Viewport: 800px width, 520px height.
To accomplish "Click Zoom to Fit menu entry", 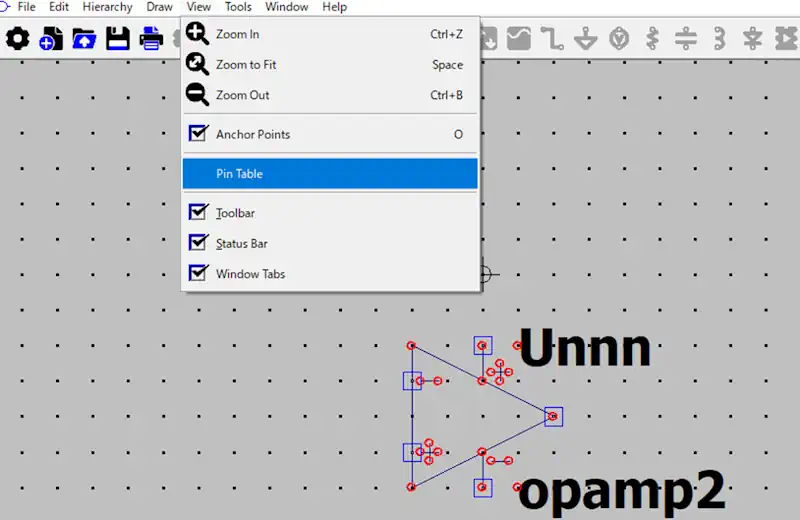I will pos(246,65).
